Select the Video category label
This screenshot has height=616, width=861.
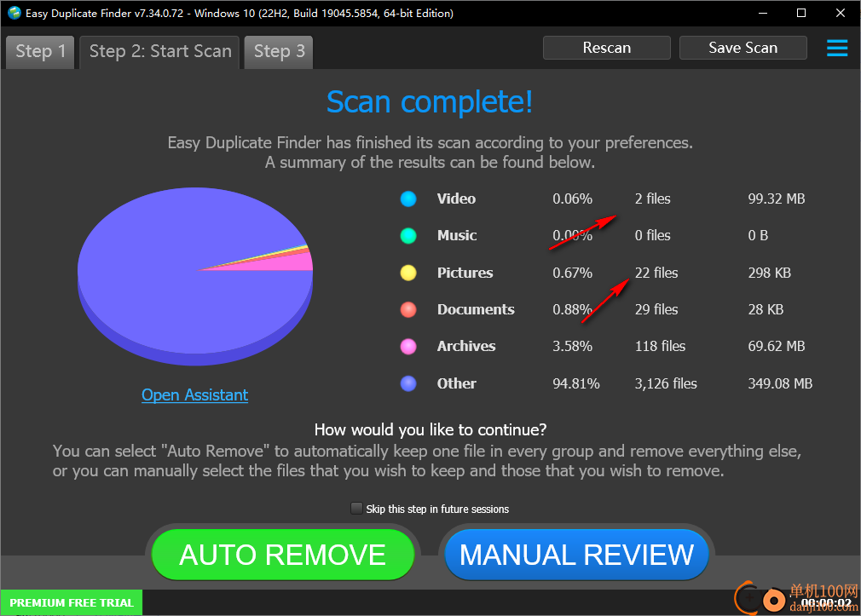click(x=456, y=199)
